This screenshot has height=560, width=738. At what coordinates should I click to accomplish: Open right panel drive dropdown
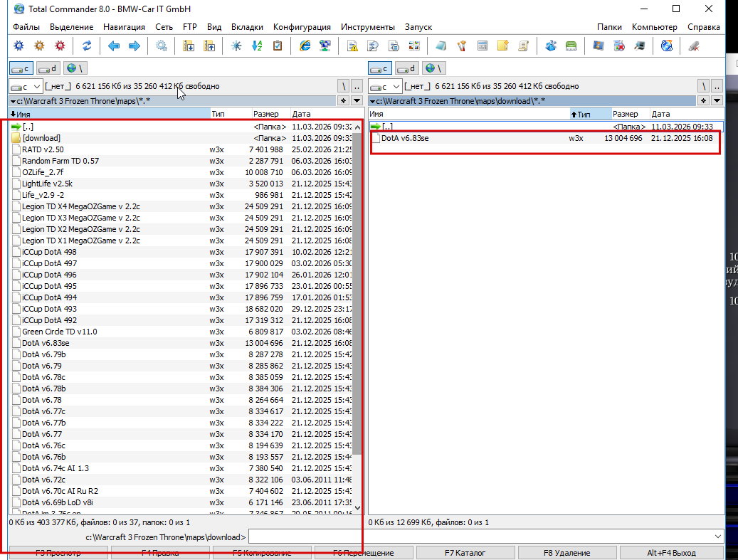coord(385,87)
